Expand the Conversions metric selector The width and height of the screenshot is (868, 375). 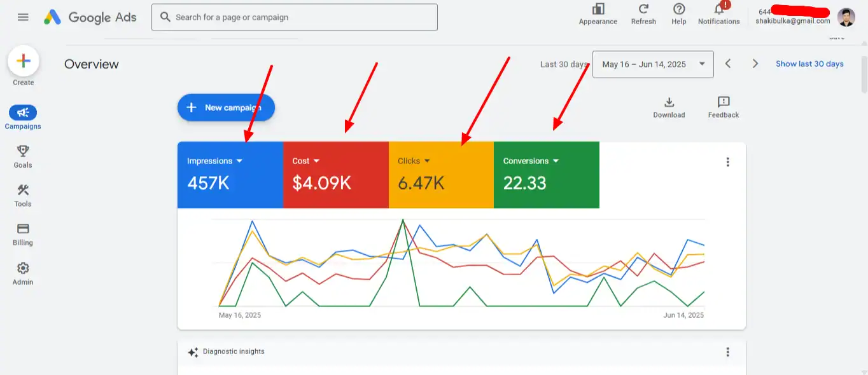tap(556, 161)
